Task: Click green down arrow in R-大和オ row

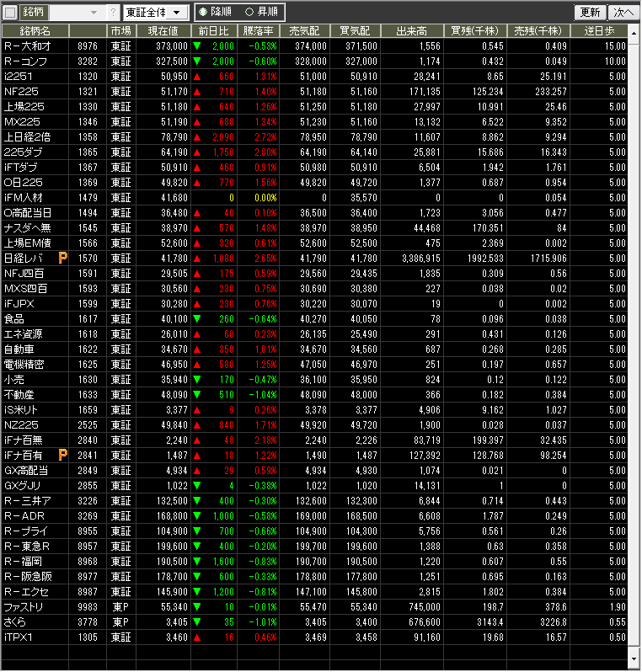Action: 197,46
